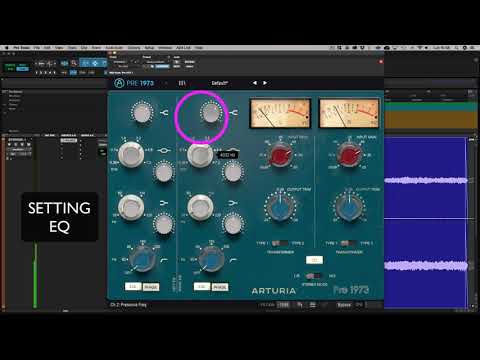Click the right VU meter
Viewport: 480px width, 360px height.
pos(349,113)
